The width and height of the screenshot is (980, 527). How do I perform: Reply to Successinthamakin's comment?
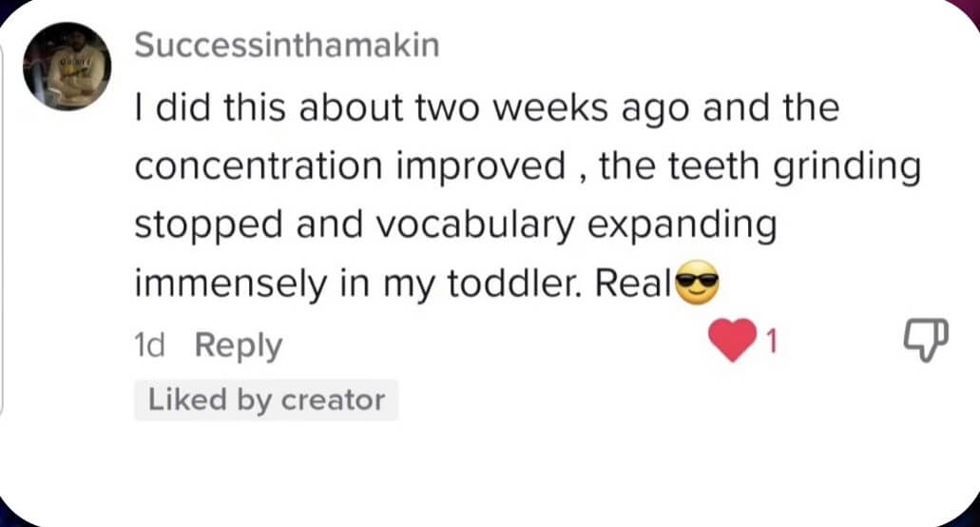click(x=239, y=345)
